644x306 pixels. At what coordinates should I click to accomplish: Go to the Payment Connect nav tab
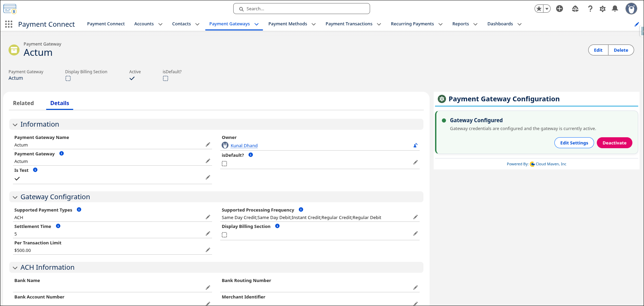pos(106,24)
